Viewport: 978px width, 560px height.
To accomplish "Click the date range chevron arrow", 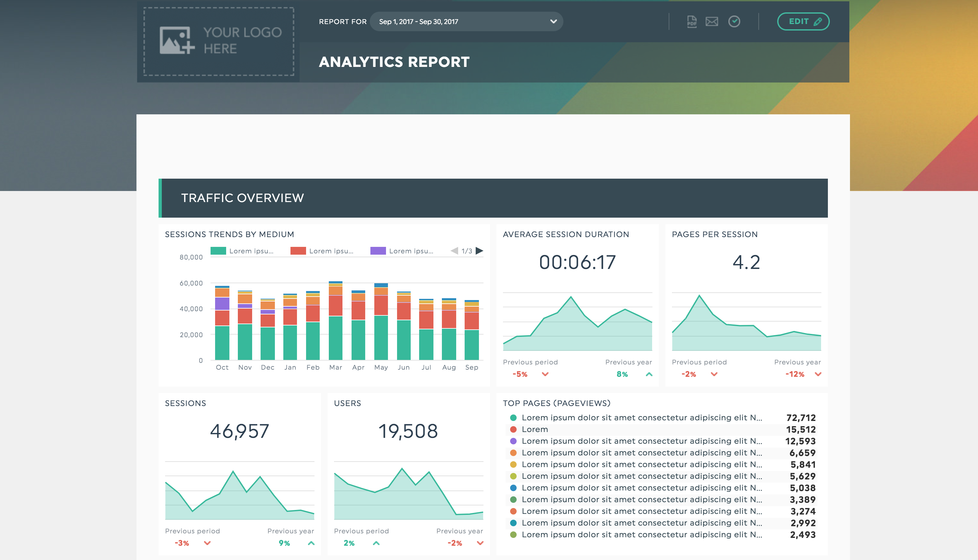I will coord(553,21).
